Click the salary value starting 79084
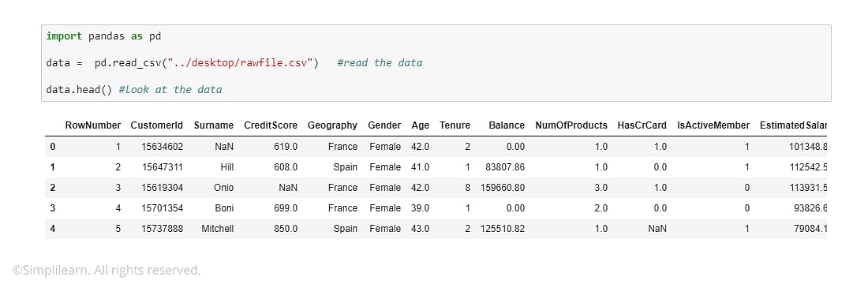Viewport: 868px width, 284px height. (810, 229)
